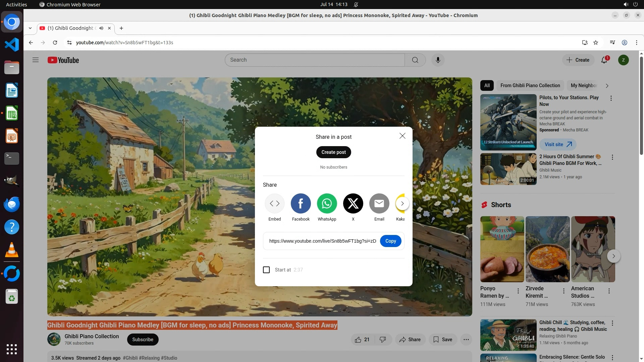
Task: Click the Create post button
Action: coord(333,152)
